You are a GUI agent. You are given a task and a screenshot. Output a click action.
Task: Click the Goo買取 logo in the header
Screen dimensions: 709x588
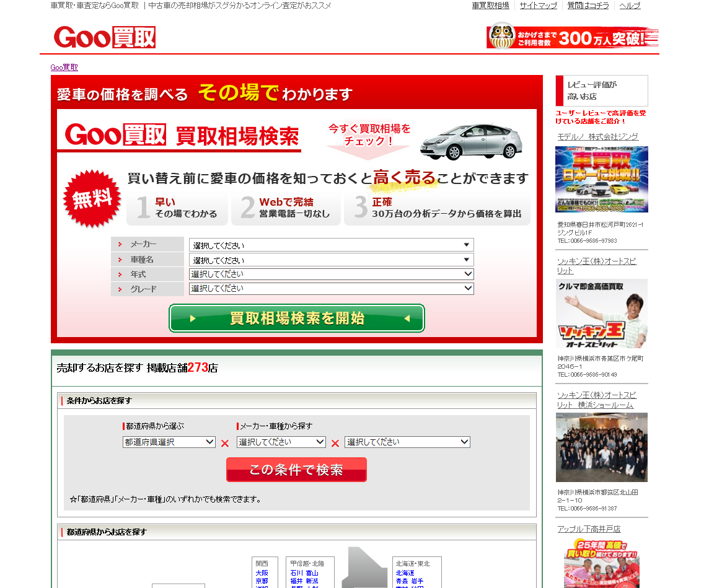105,37
